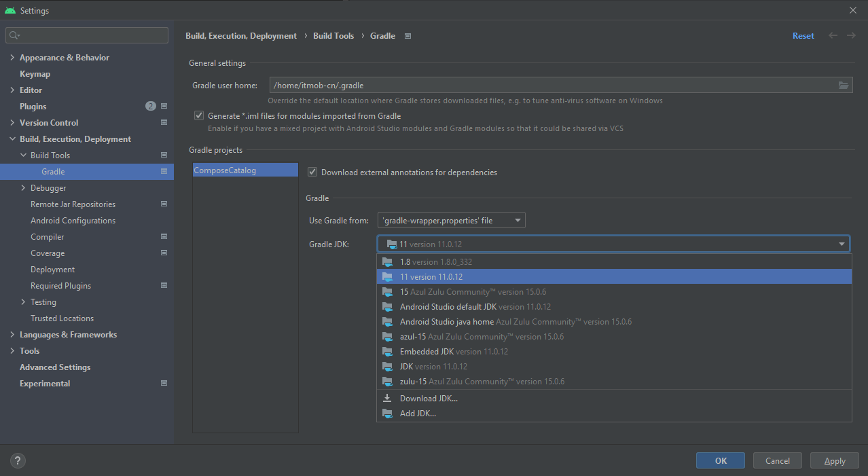Close the Settings dialog window

point(853,10)
